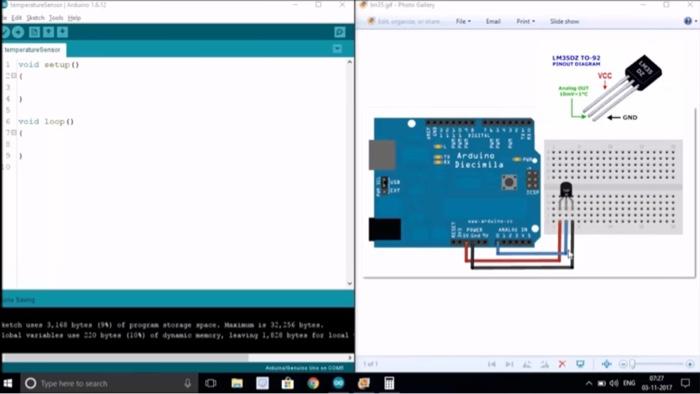Click the Upload button in Arduino toolbar
Image resolution: width=700 pixels, height=394 pixels.
pyautogui.click(x=18, y=32)
